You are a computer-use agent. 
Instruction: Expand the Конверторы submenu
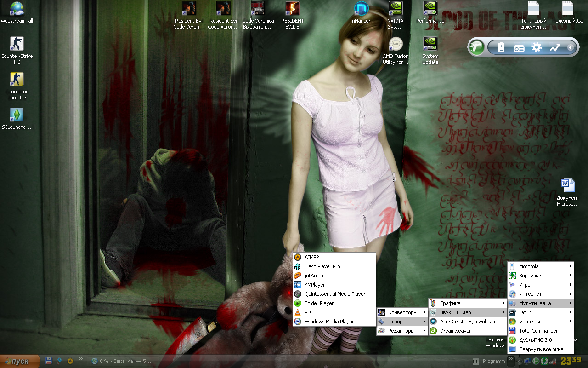[x=402, y=312]
